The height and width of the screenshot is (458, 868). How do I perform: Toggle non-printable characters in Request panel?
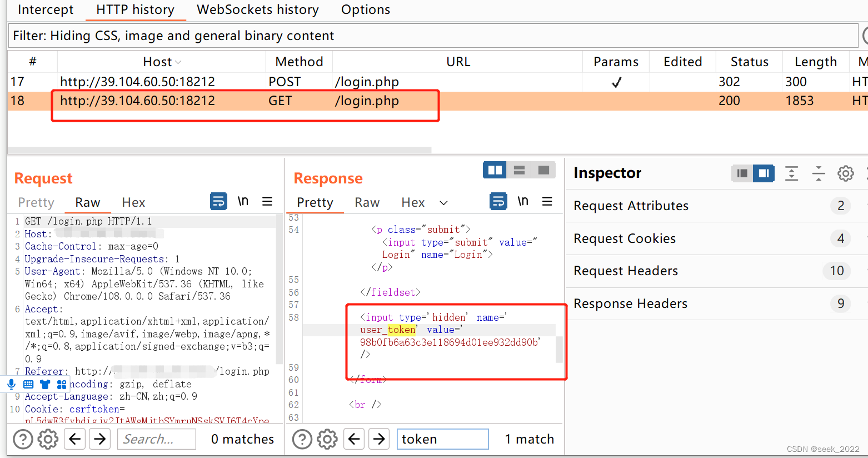(243, 201)
